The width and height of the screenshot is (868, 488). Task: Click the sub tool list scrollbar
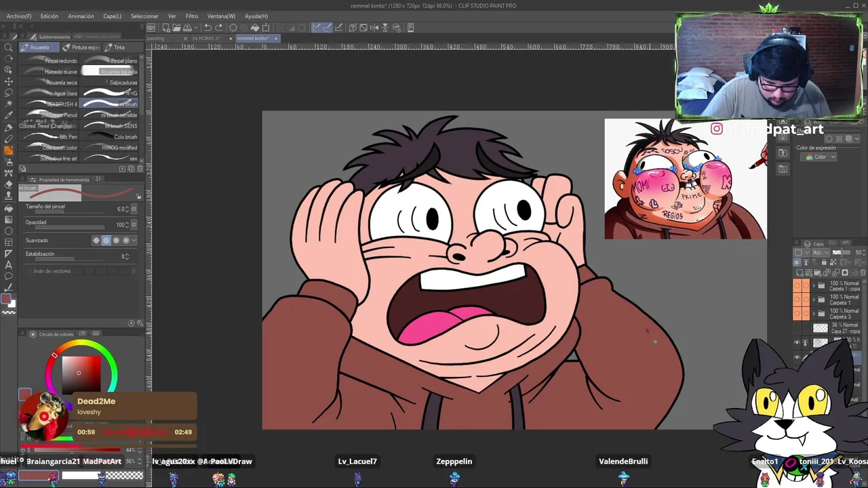[x=142, y=108]
